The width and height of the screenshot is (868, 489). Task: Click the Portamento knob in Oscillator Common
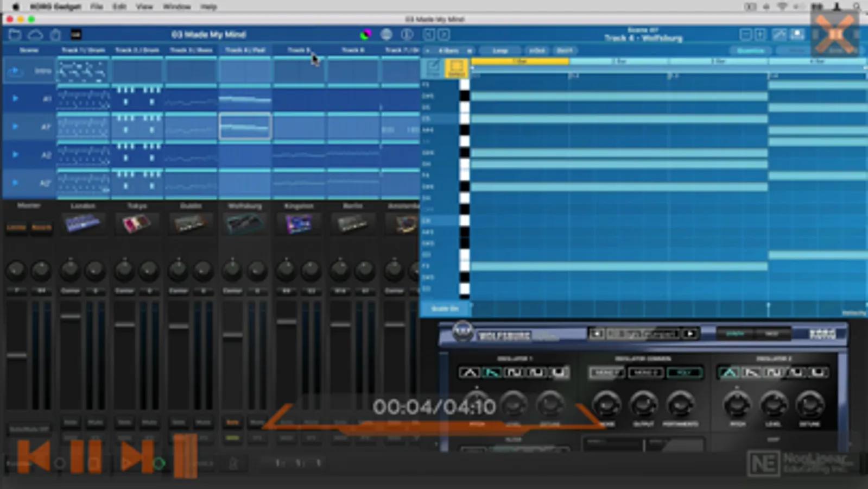coord(680,404)
